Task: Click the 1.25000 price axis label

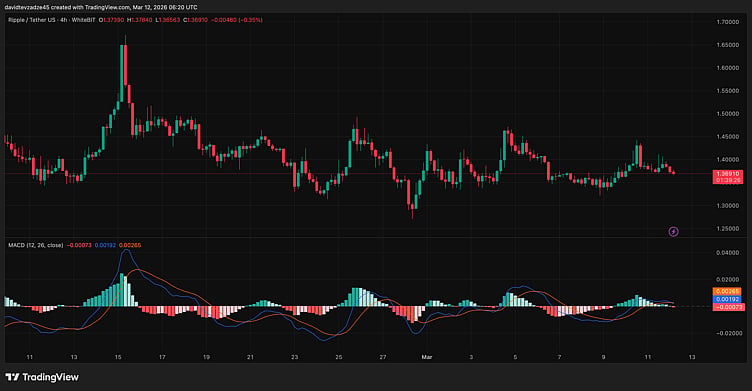Action: click(x=727, y=229)
